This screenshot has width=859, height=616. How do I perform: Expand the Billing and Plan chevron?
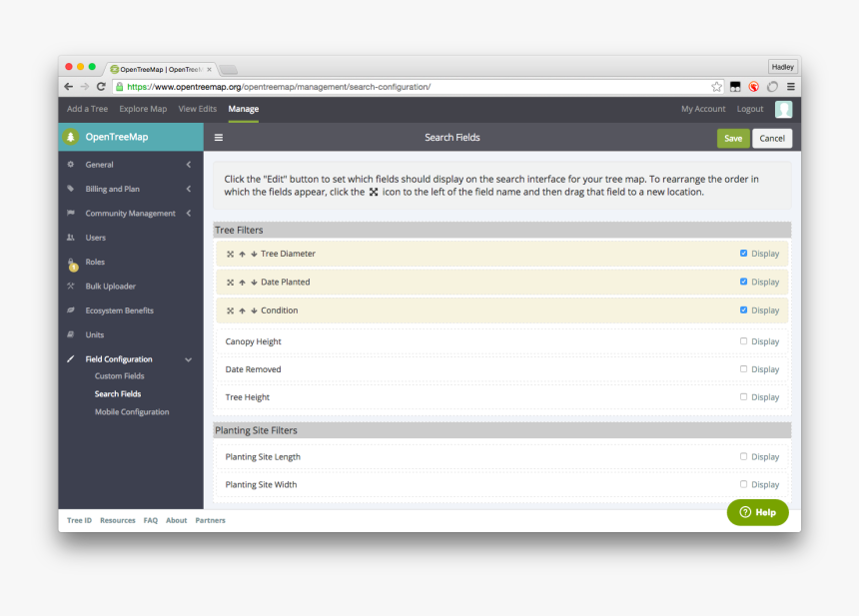[189, 189]
